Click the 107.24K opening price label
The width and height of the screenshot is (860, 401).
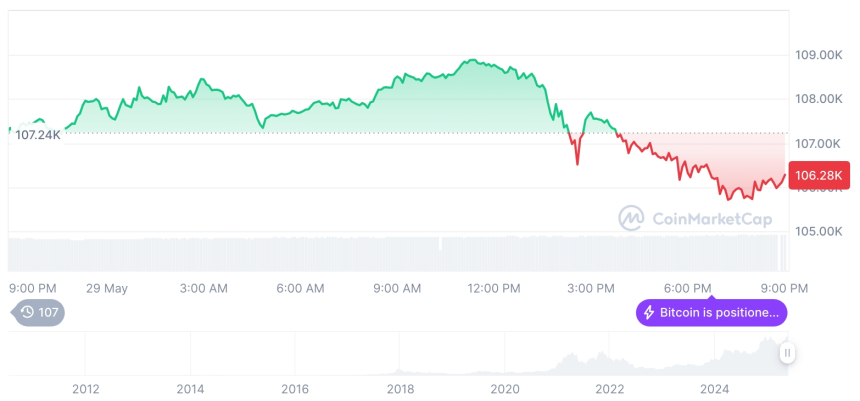point(38,135)
